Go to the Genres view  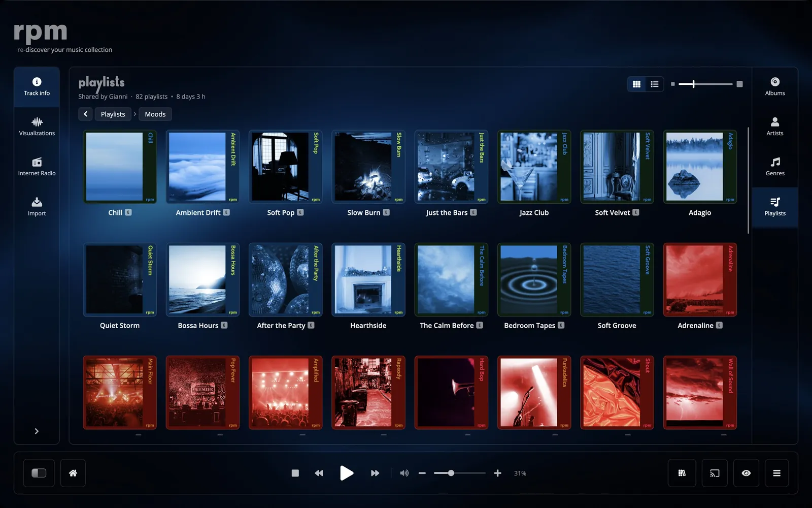pos(775,167)
